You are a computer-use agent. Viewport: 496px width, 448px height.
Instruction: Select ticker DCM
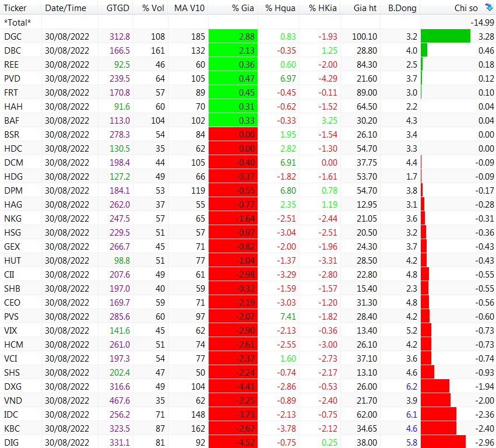(13, 162)
